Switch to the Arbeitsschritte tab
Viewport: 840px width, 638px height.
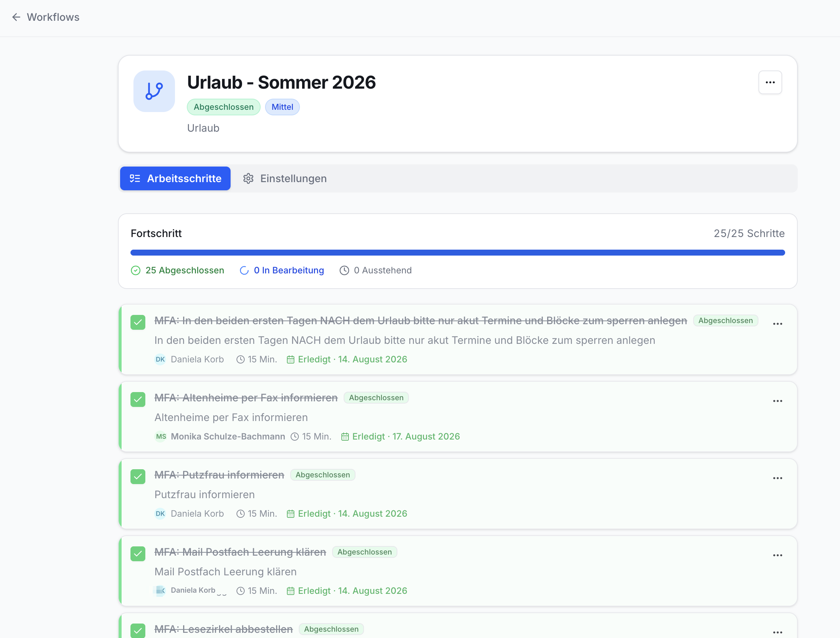175,178
